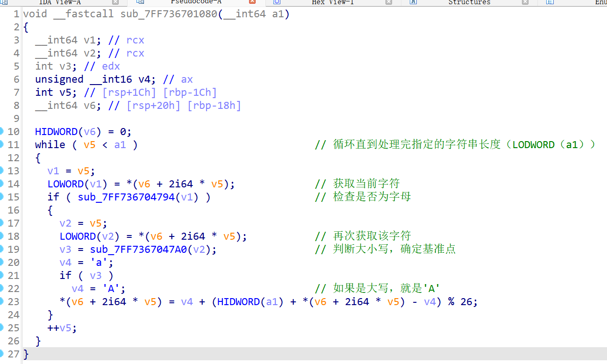
Task: Click the Enums tab icon
Action: pos(549,3)
